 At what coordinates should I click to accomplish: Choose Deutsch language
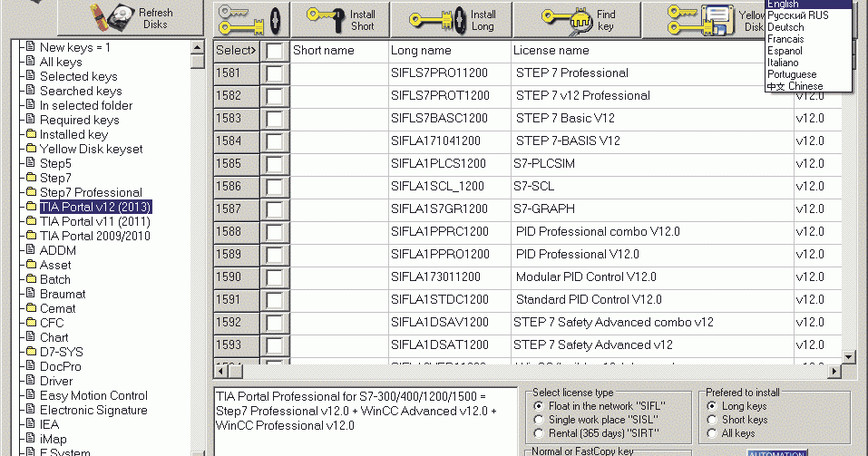coord(785,27)
